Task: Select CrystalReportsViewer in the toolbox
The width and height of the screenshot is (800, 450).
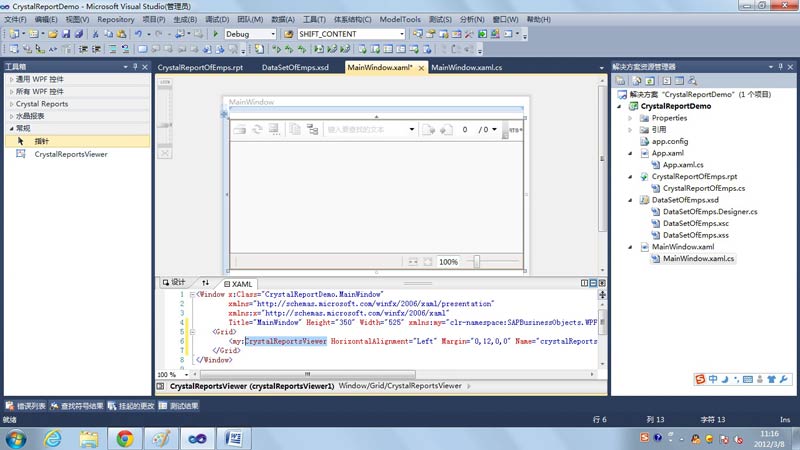Action: (71, 154)
